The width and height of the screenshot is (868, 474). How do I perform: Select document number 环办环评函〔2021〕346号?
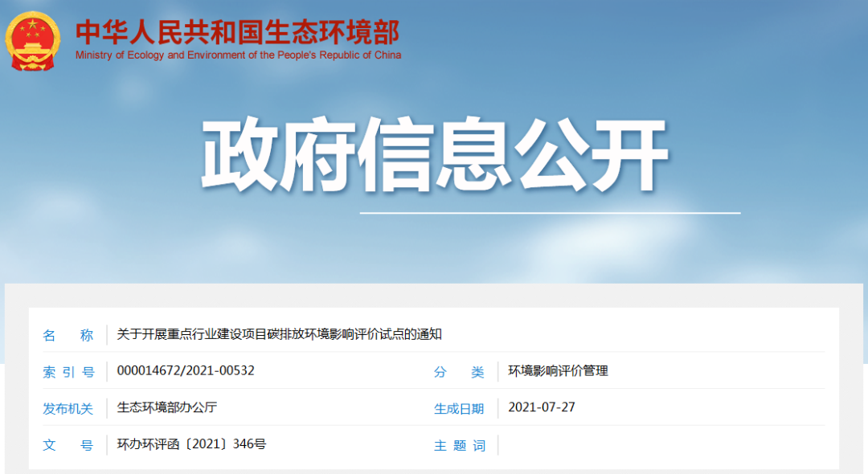coord(191,443)
